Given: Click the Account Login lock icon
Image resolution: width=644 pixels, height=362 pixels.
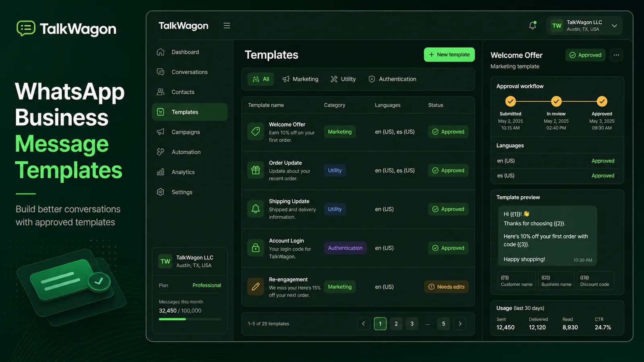Looking at the screenshot, I should (x=256, y=248).
